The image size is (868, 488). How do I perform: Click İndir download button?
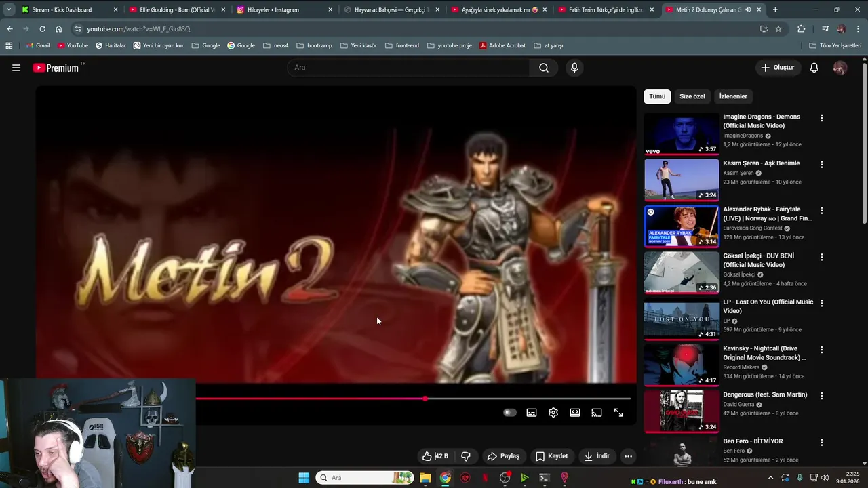(597, 456)
